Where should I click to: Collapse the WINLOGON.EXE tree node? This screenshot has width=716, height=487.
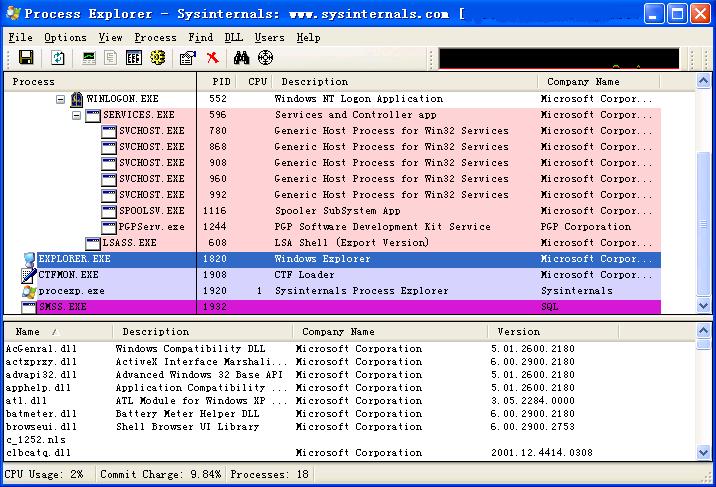point(61,99)
